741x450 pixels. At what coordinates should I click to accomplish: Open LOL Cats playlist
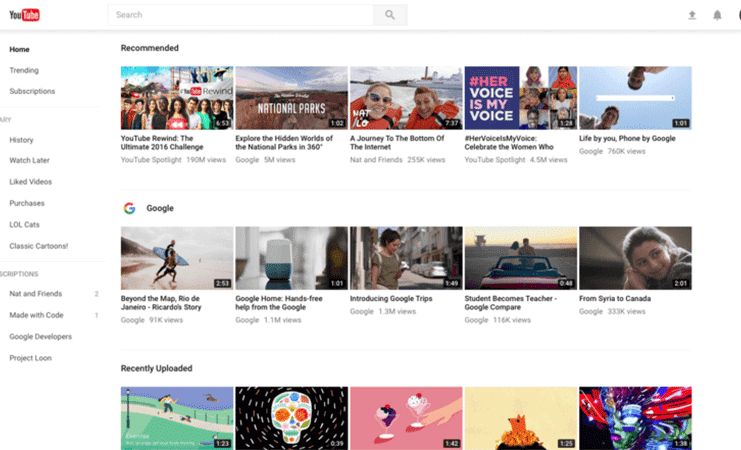[25, 225]
